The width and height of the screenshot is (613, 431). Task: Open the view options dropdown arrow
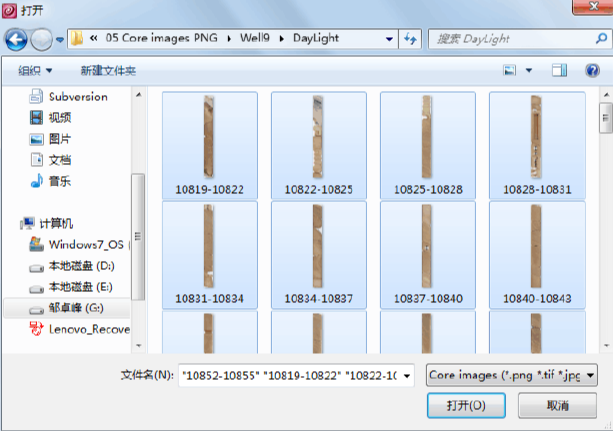(x=527, y=71)
